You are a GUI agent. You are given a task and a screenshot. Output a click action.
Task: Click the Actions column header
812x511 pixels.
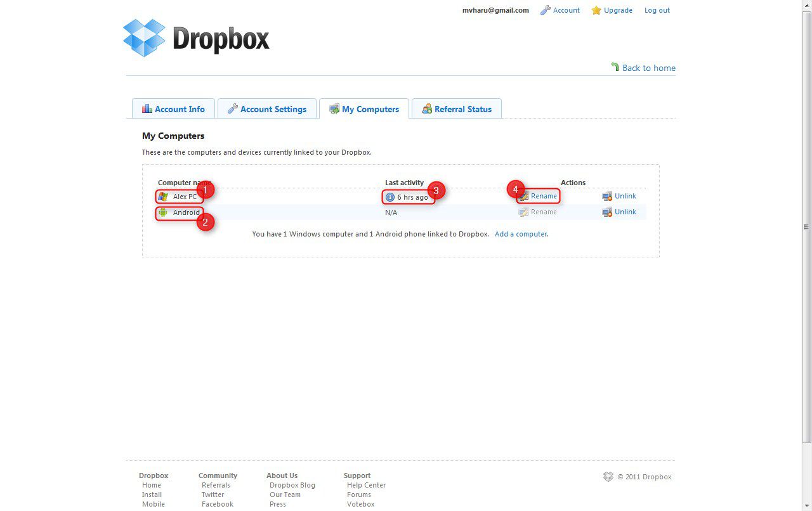(573, 183)
